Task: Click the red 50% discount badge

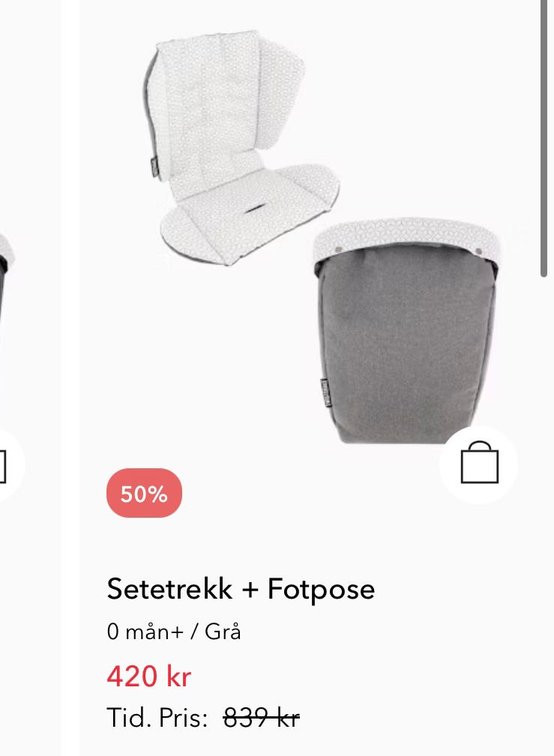Action: 144,493
